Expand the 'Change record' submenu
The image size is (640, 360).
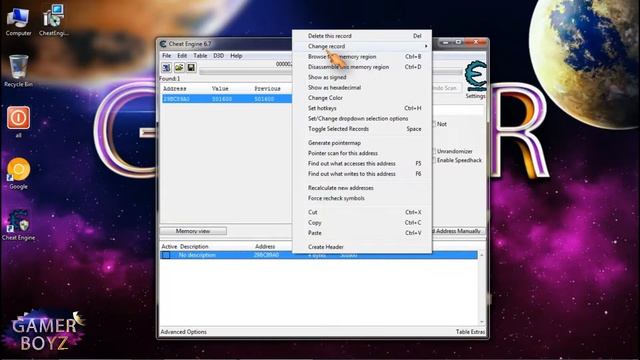coord(362,46)
